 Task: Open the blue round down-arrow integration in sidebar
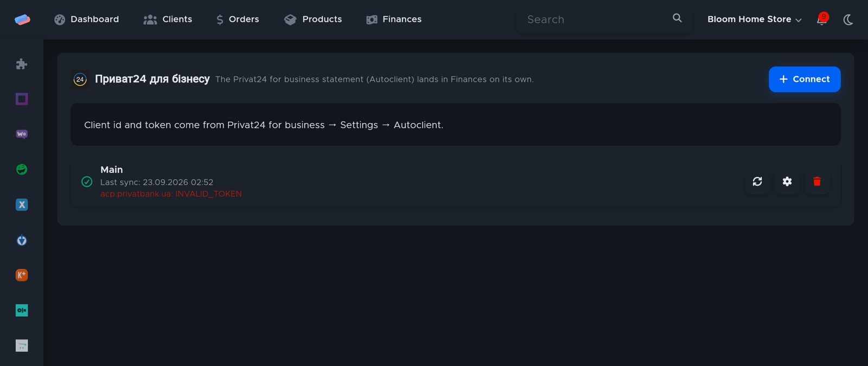22,240
